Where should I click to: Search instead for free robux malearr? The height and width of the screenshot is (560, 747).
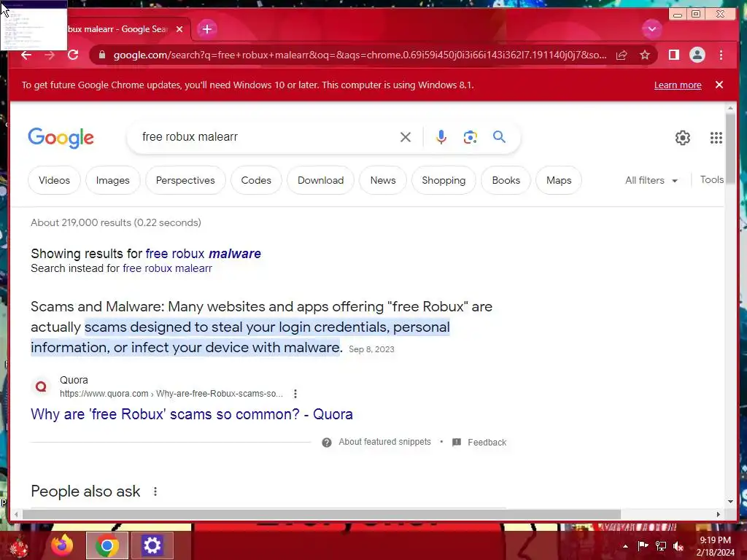167,268
